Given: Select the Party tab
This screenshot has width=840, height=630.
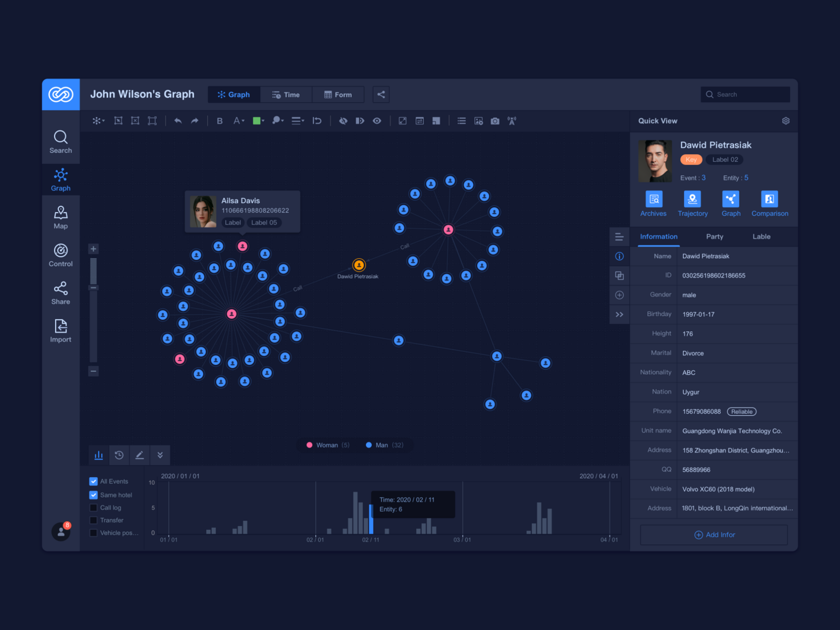Looking at the screenshot, I should coord(715,237).
